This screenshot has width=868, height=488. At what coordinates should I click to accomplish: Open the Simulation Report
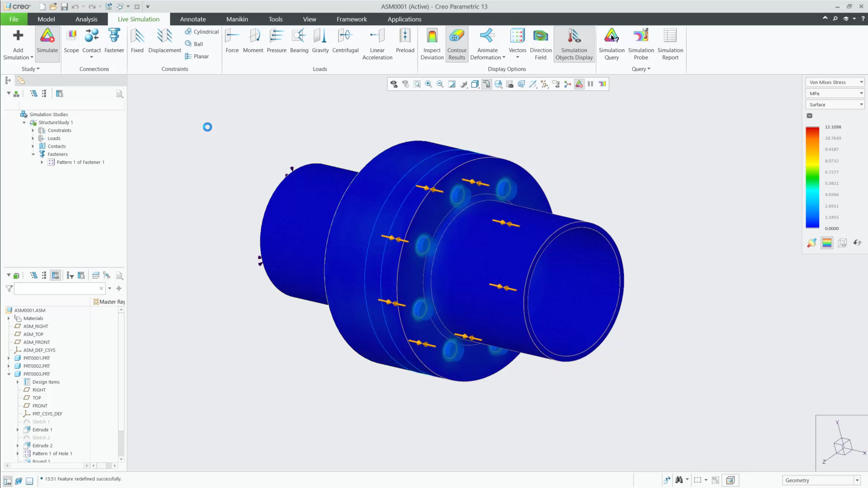(x=670, y=44)
